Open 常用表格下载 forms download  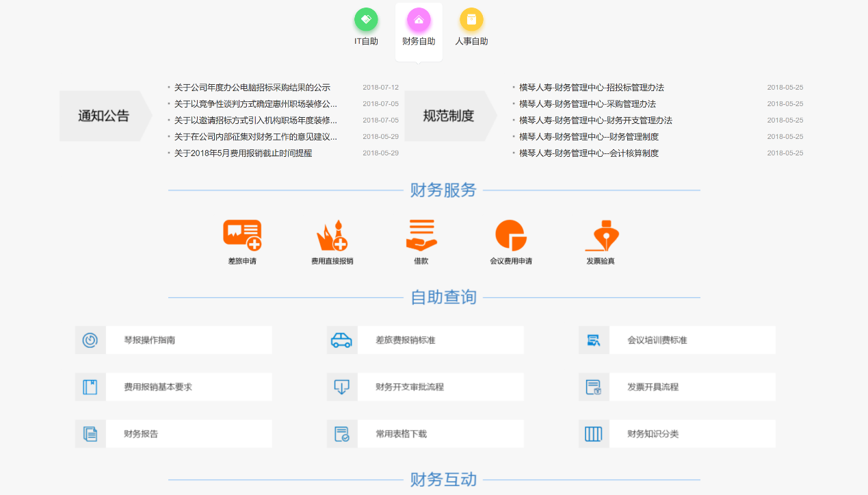point(401,434)
